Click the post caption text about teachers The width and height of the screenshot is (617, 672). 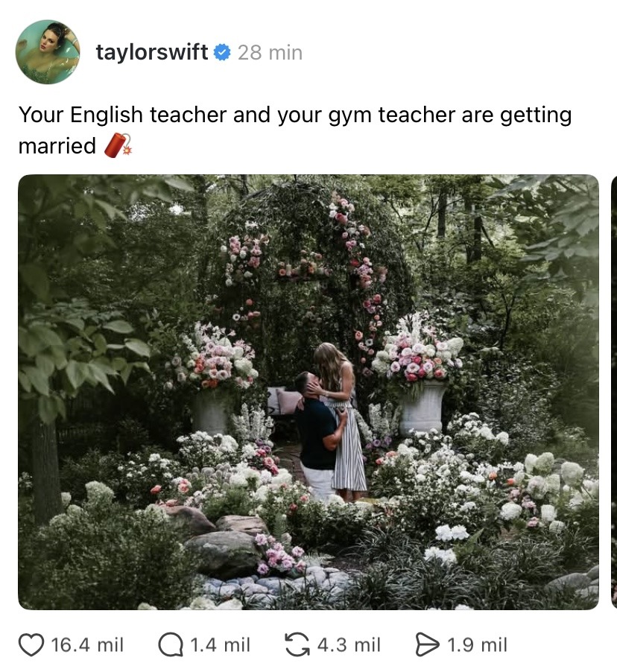point(295,130)
